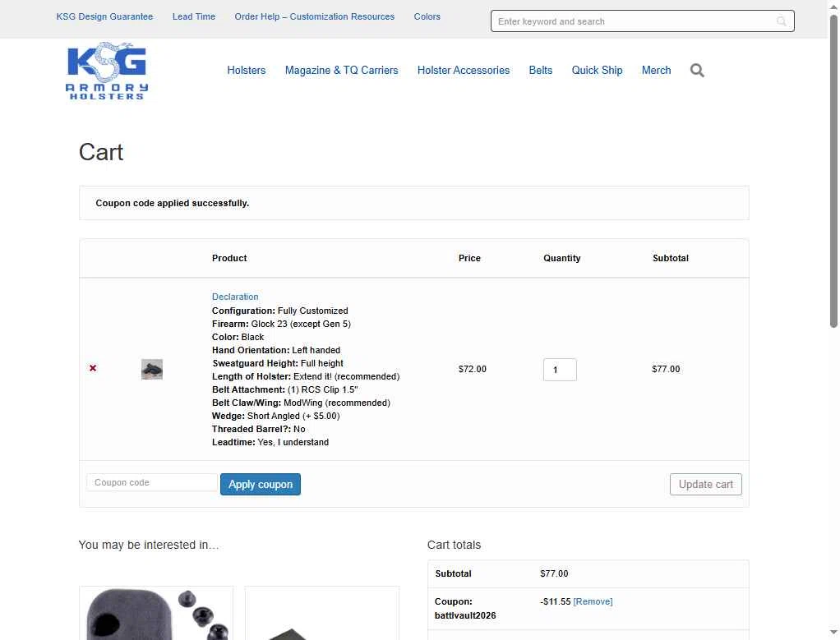Click the Apply coupon button
Viewport: 840px width, 640px height.
pyautogui.click(x=261, y=484)
